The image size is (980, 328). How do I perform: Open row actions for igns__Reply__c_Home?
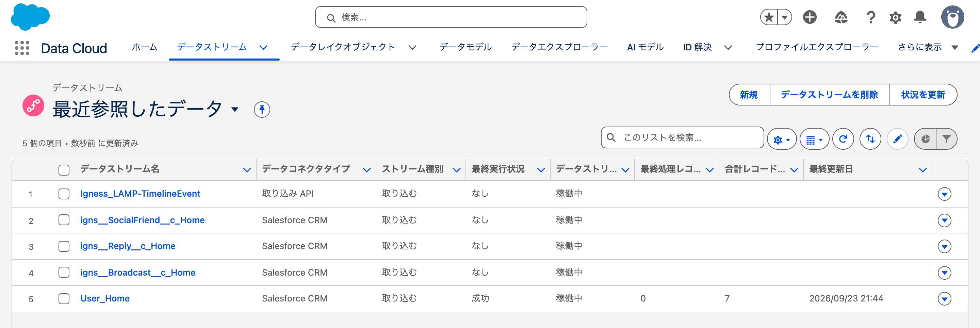[944, 247]
